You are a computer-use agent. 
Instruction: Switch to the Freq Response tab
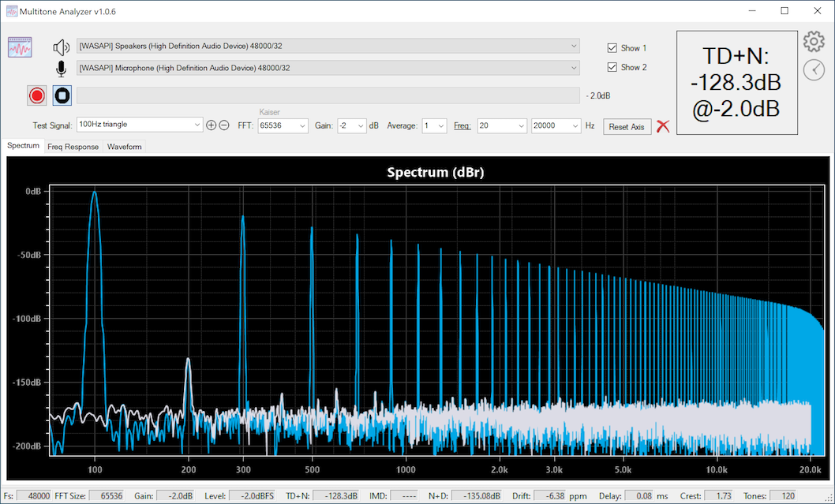pyautogui.click(x=73, y=147)
